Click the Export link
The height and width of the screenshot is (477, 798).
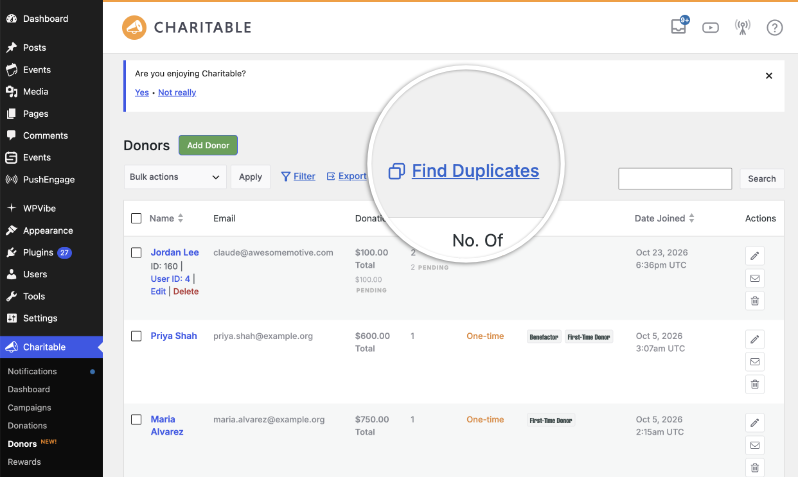tap(347, 176)
